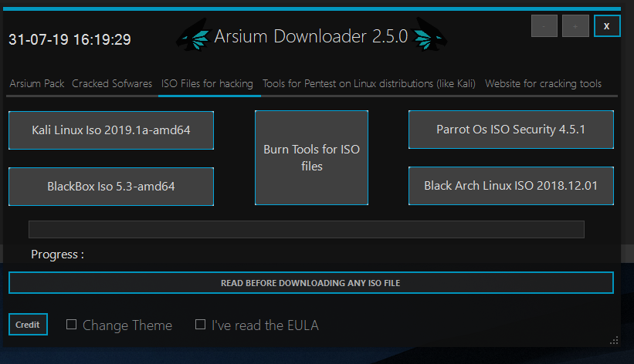Download Kali Linux Iso 2019.1a-amd64
This screenshot has width=634, height=364.
coord(111,130)
